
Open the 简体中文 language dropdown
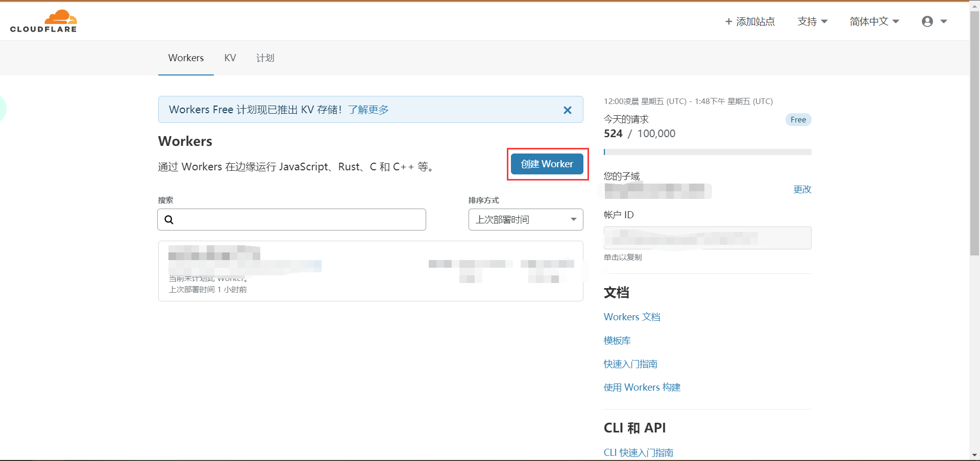(x=874, y=21)
